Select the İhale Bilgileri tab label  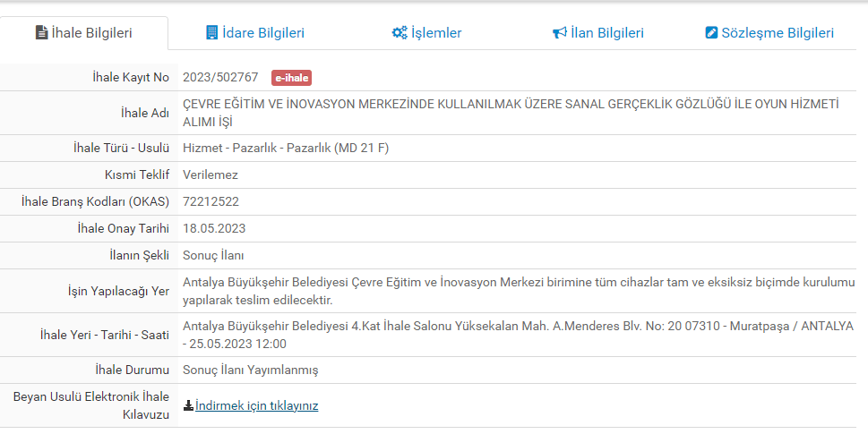pyautogui.click(x=92, y=33)
